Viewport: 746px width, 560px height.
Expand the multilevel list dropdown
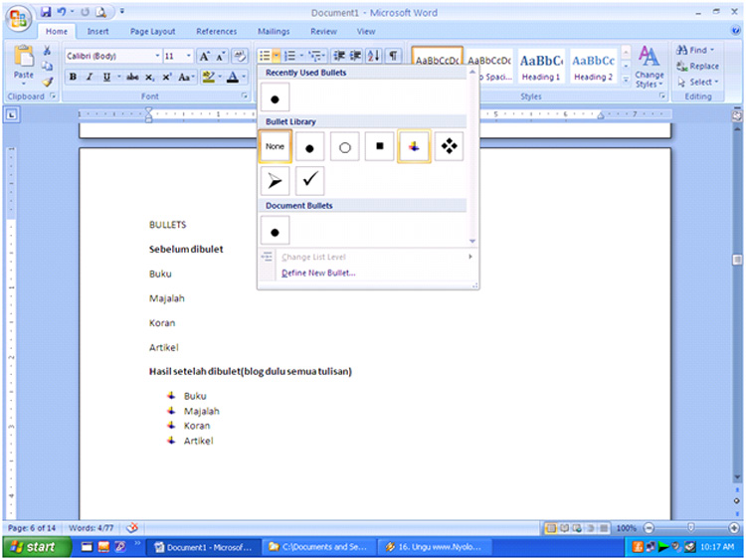(324, 56)
